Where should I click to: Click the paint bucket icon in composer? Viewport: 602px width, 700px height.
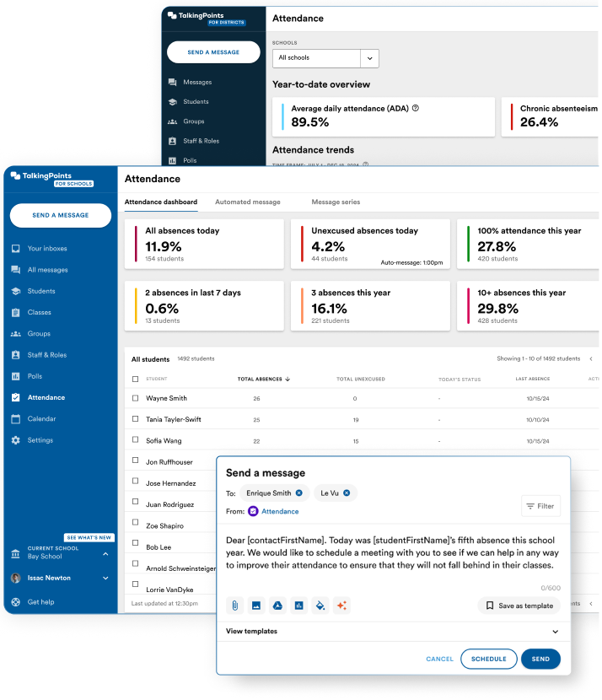320,606
